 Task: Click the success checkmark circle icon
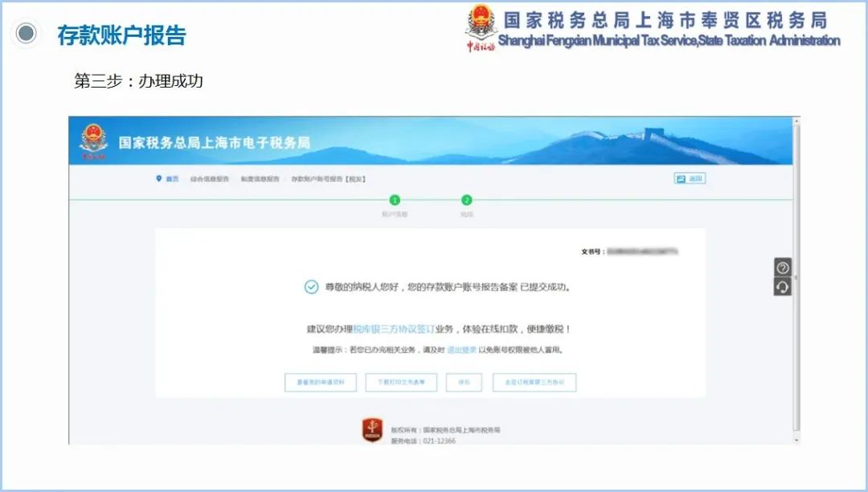tap(311, 287)
